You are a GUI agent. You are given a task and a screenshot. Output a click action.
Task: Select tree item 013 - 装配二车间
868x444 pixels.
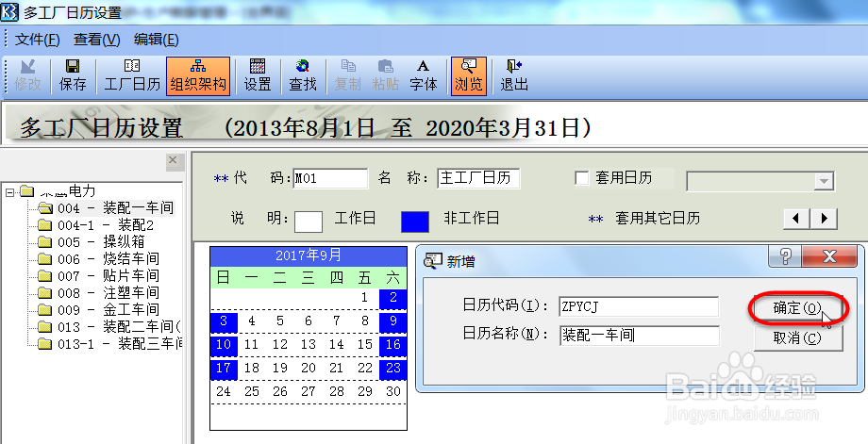coord(119,327)
